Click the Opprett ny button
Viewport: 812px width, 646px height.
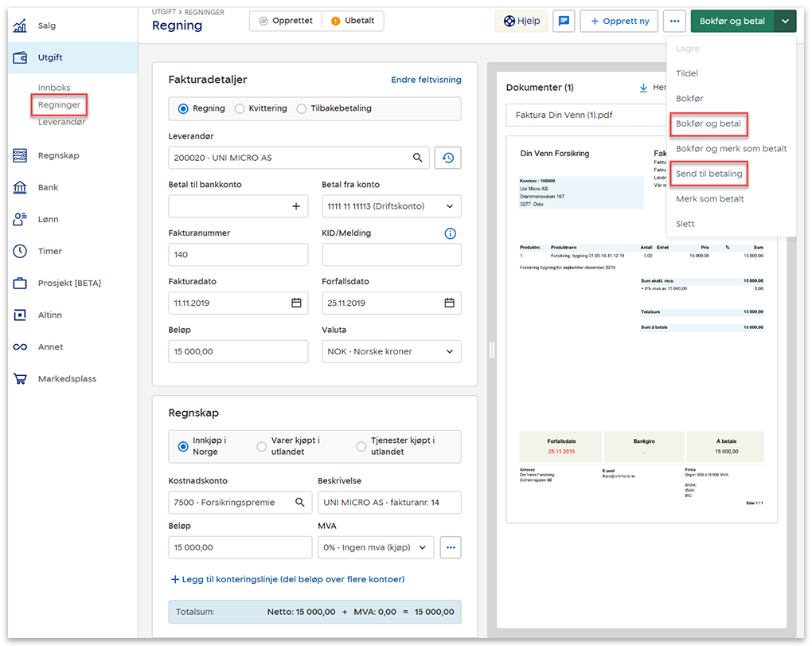(x=619, y=21)
